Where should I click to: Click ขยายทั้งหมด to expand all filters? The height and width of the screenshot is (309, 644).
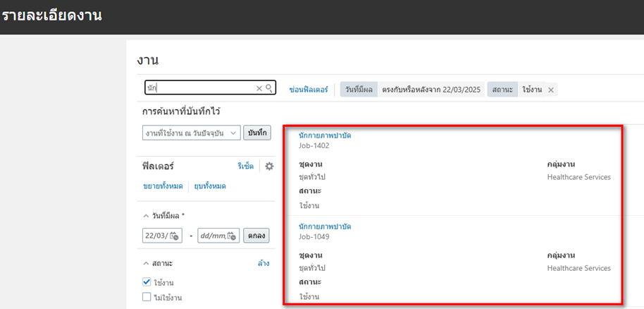click(163, 186)
